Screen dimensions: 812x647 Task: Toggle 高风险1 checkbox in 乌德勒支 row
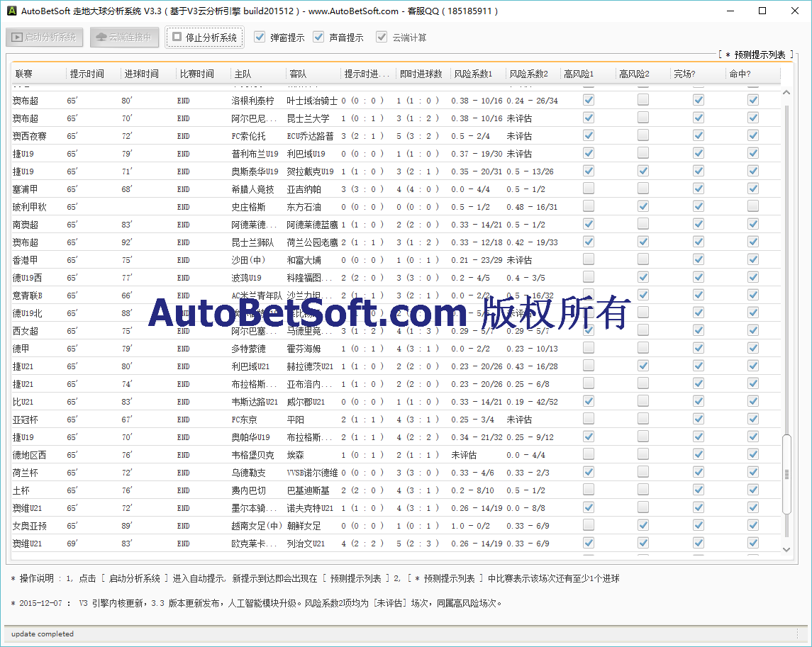coord(589,472)
